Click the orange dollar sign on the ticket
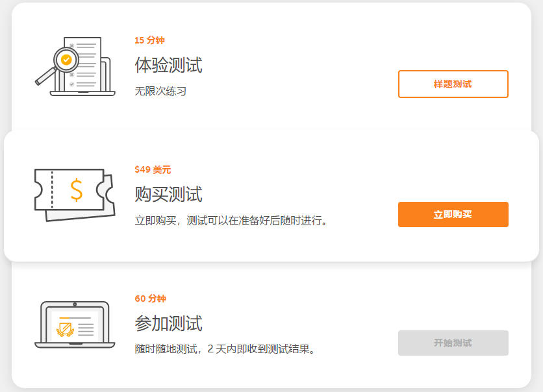 point(77,190)
